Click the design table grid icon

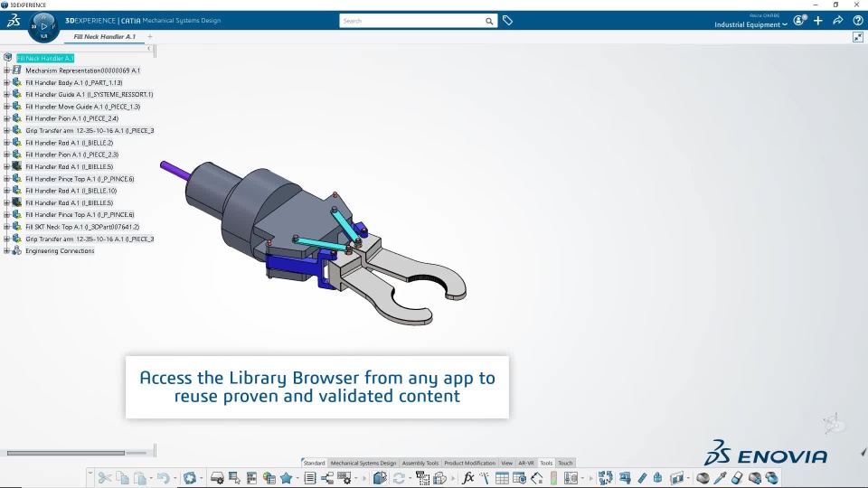tap(502, 477)
